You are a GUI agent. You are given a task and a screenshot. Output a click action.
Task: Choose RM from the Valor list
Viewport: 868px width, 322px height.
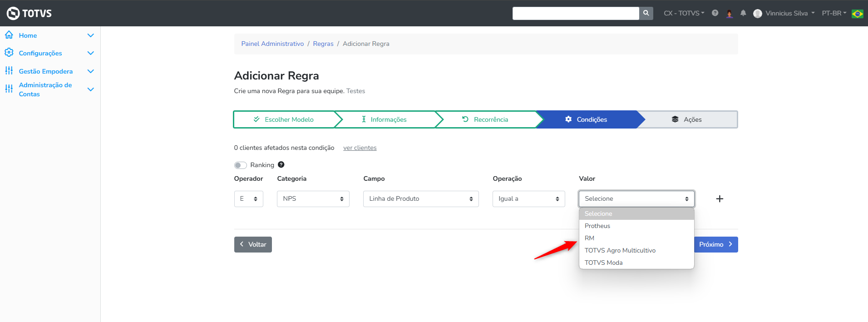click(x=636, y=238)
